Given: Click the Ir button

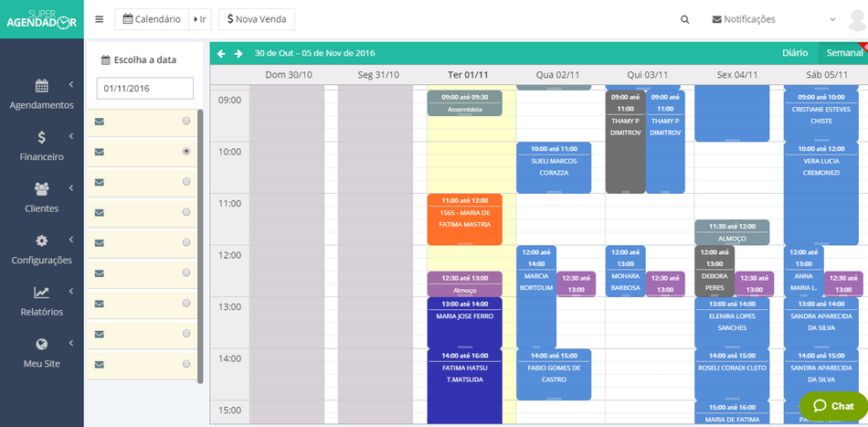Looking at the screenshot, I should tap(200, 19).
